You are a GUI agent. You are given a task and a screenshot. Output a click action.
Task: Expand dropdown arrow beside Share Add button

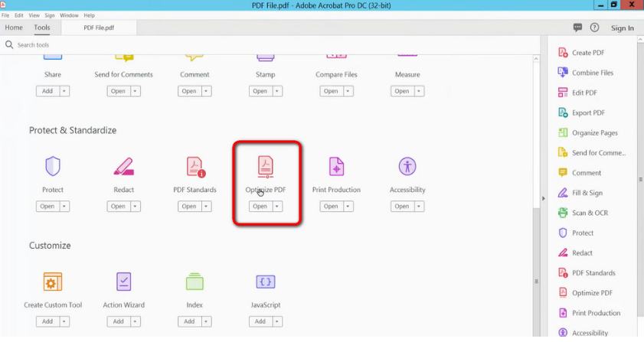[x=64, y=91]
